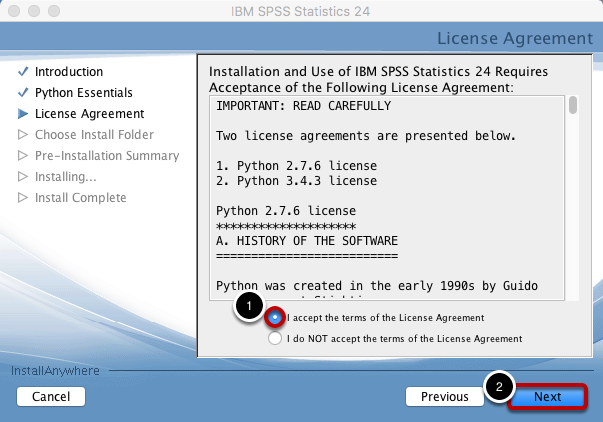Click the Choose Install Folder triangle icon
The image size is (603, 422).
(x=23, y=135)
